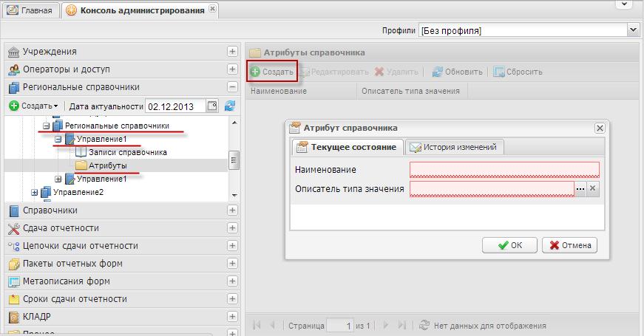The image size is (644, 336).
Task: Click the Удалить toolbar button
Action: (x=396, y=72)
